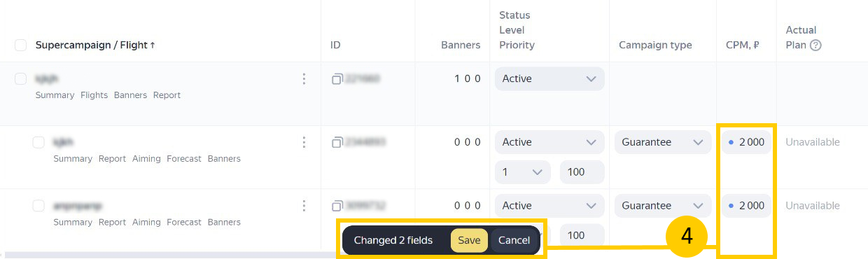868x259 pixels.
Task: Check the supercampaign row checkbox
Action: [x=20, y=78]
